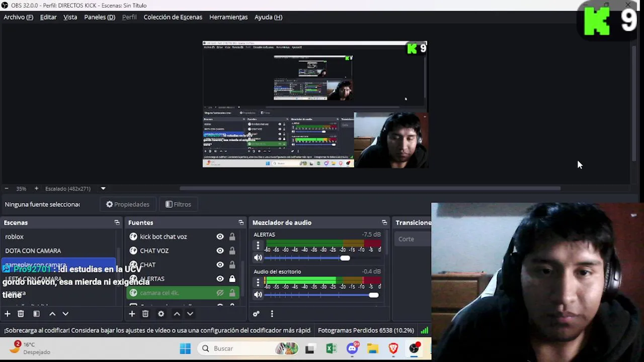Add a new scene with the plus icon
This screenshot has width=644, height=362.
pos(8,314)
